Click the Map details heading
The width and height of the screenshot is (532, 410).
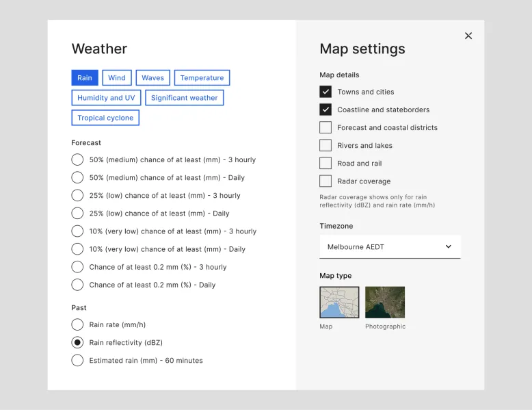click(x=339, y=75)
